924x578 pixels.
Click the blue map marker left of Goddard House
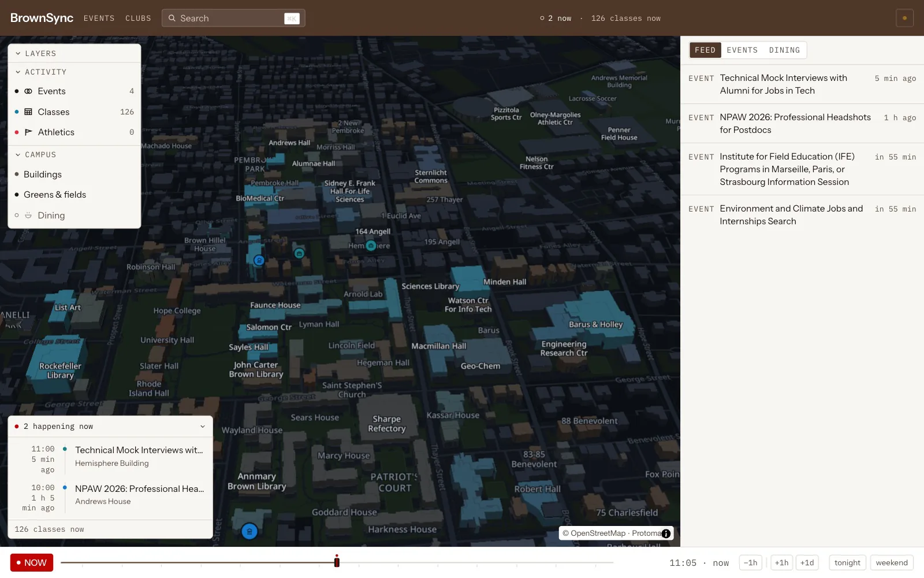point(249,531)
